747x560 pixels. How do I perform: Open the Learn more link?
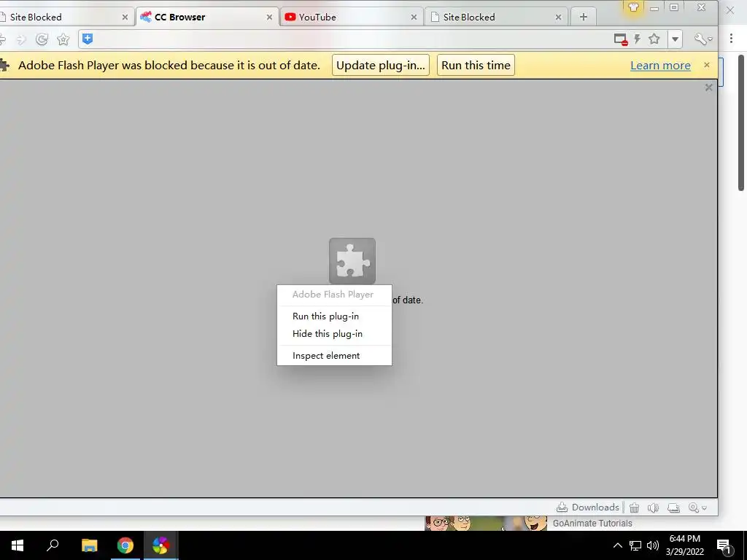(x=660, y=66)
